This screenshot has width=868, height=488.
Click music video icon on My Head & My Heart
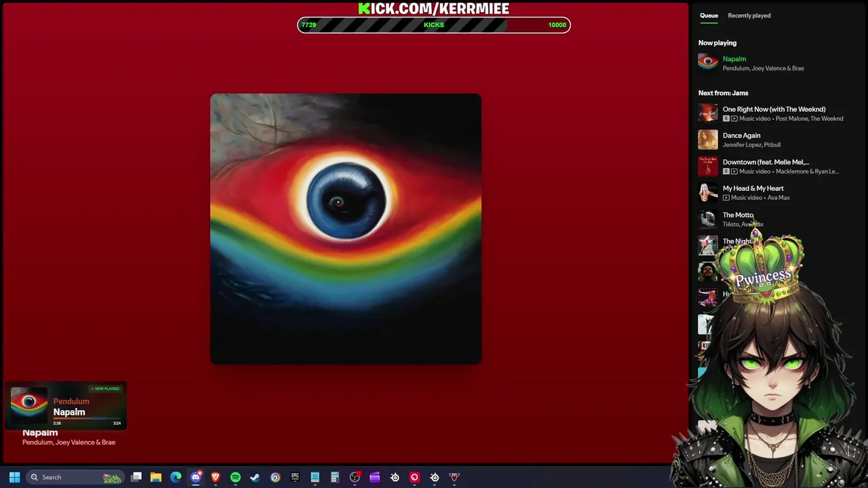click(x=726, y=198)
